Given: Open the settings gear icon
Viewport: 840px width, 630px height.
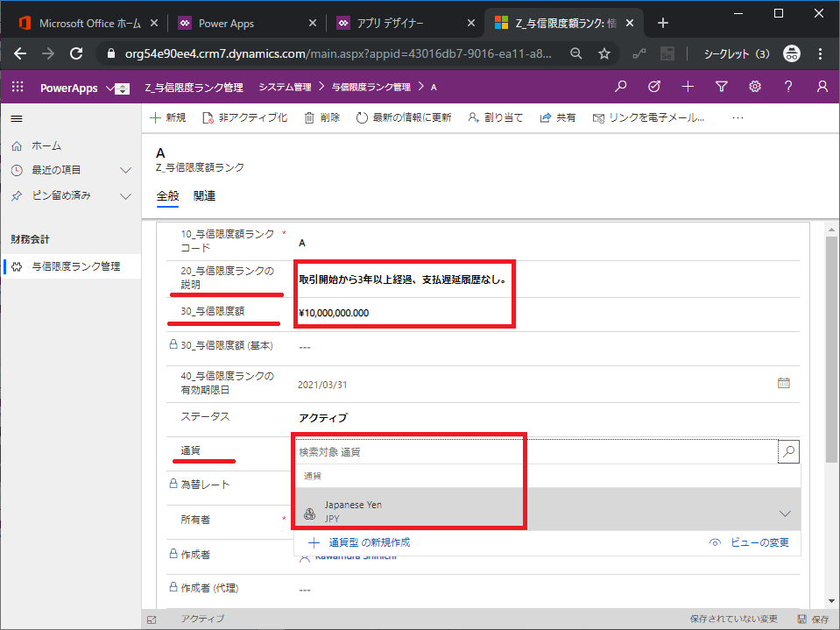Looking at the screenshot, I should point(754,87).
